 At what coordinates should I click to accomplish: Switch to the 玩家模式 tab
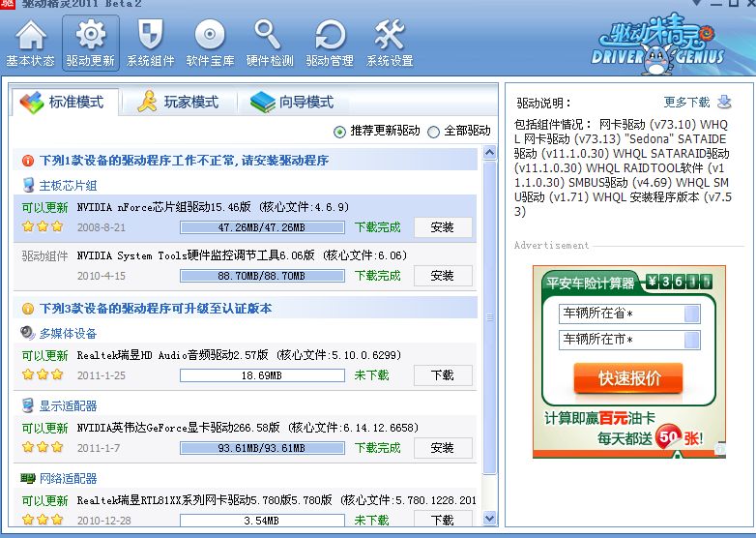tap(179, 102)
